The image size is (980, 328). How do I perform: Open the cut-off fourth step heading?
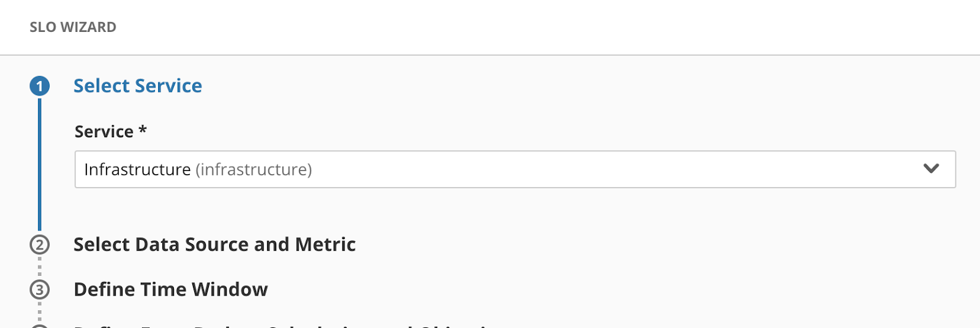(x=282, y=326)
